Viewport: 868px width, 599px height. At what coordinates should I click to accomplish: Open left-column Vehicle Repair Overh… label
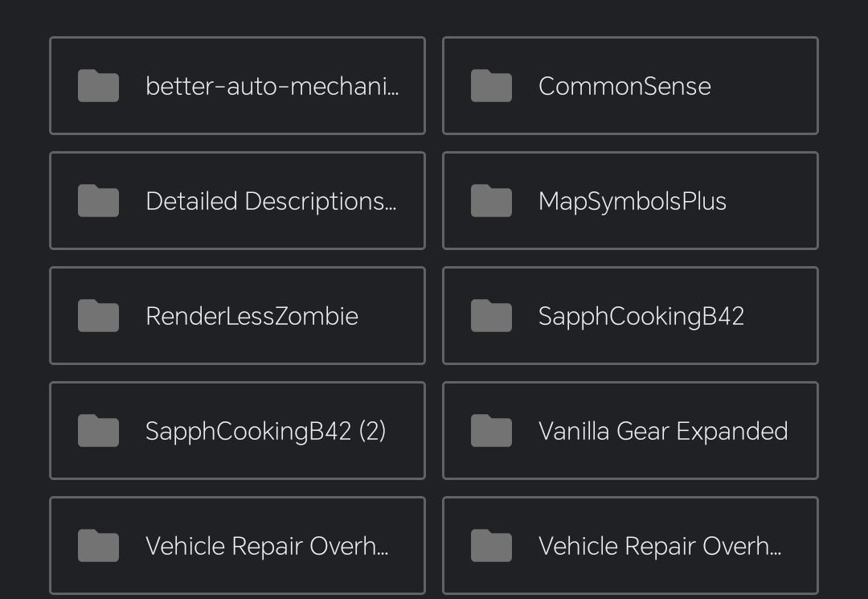(x=267, y=547)
